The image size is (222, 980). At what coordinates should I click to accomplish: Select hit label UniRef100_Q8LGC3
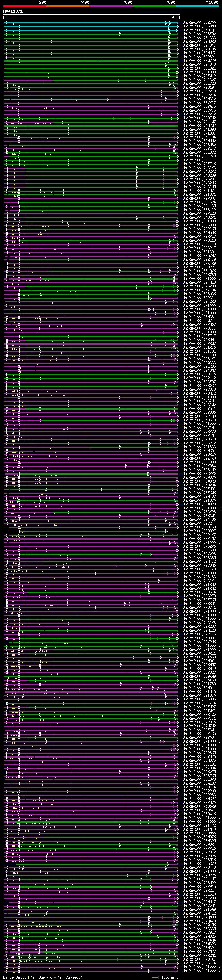[199, 38]
